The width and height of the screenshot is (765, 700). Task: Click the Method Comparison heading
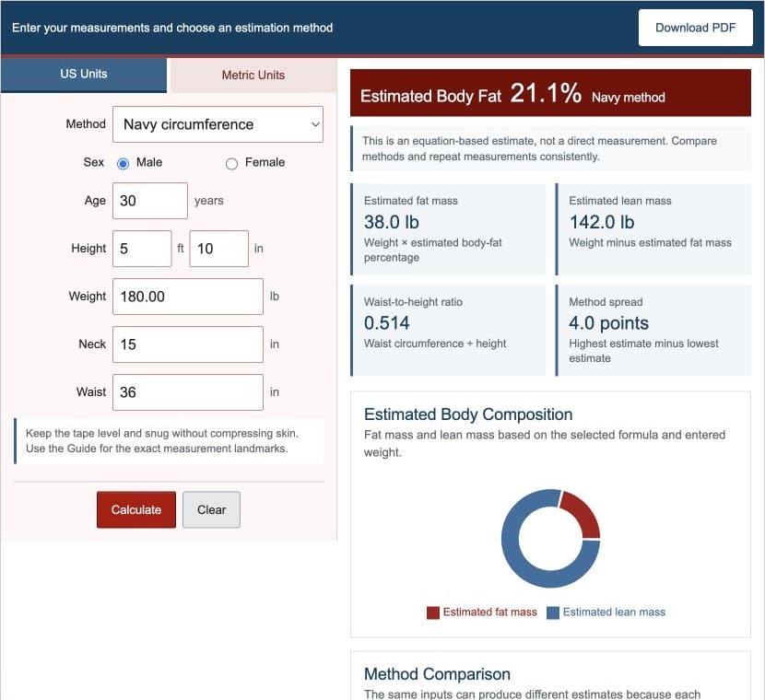point(437,674)
